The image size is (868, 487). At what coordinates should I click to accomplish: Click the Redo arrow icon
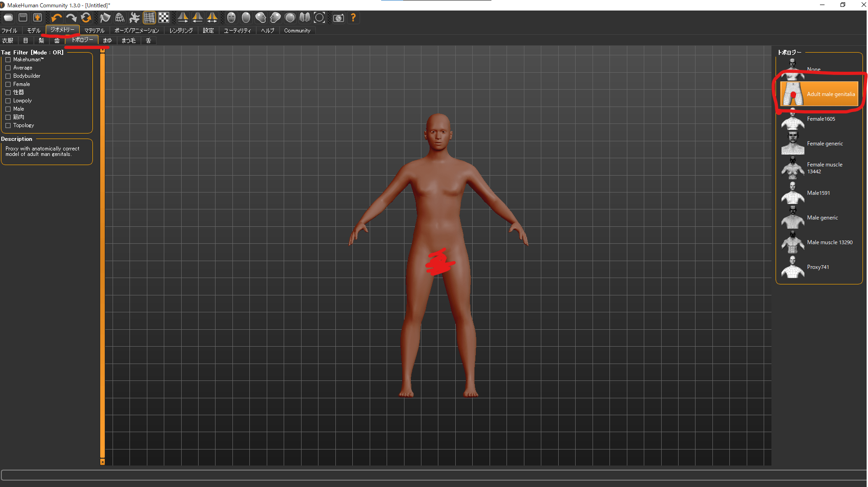pyautogui.click(x=71, y=18)
